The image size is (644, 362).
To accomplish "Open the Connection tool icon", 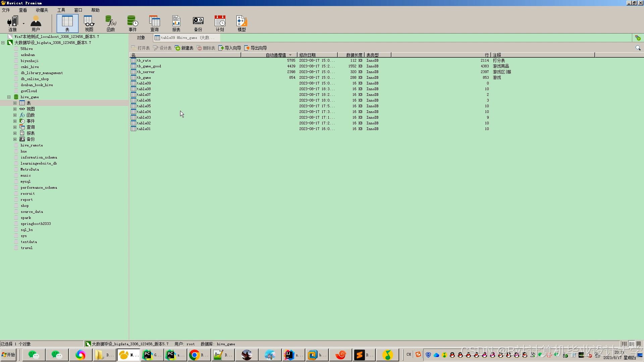I will [12, 23].
